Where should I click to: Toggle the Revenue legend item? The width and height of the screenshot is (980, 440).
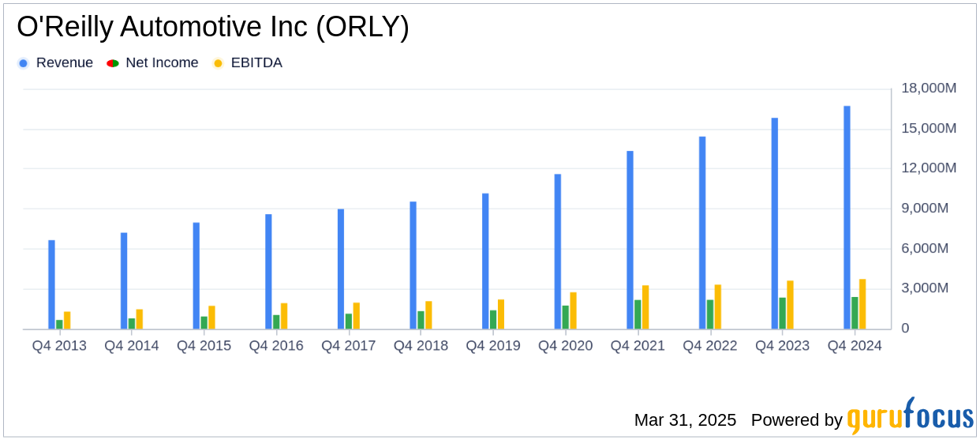point(55,63)
